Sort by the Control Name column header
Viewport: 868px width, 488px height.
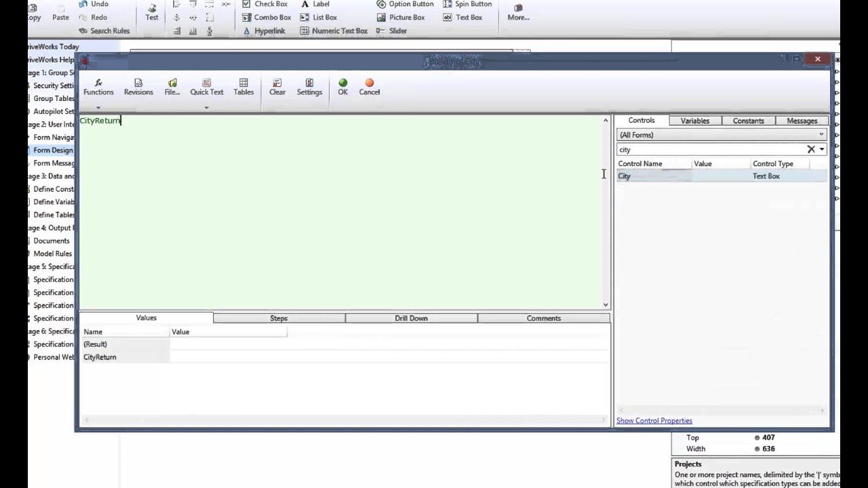pyautogui.click(x=654, y=163)
